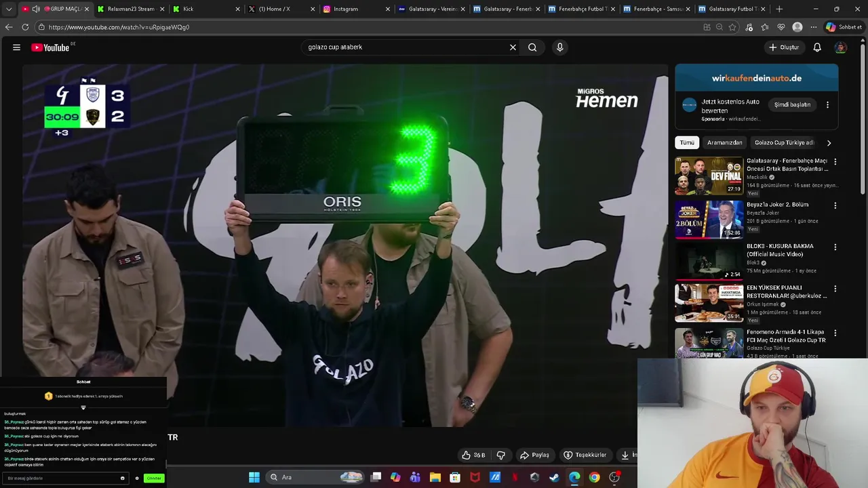Open options menu for BLOK3 video
This screenshot has width=868, height=488.
835,247
